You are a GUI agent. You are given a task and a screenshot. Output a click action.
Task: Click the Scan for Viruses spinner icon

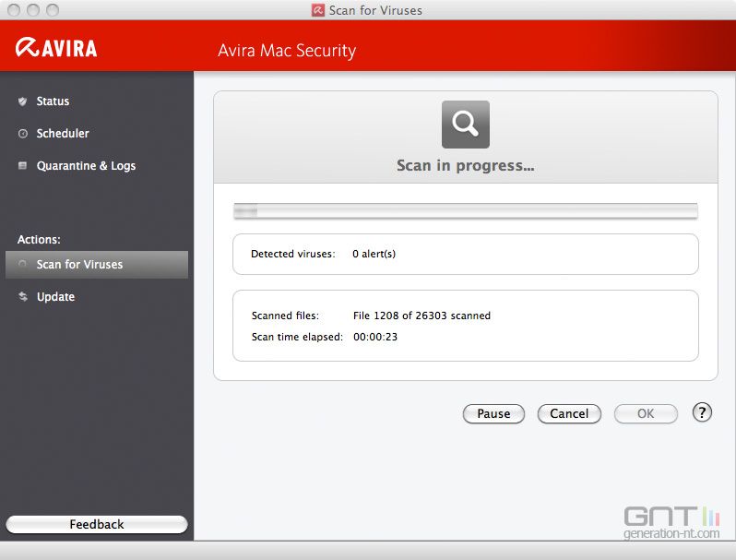pyautogui.click(x=22, y=264)
